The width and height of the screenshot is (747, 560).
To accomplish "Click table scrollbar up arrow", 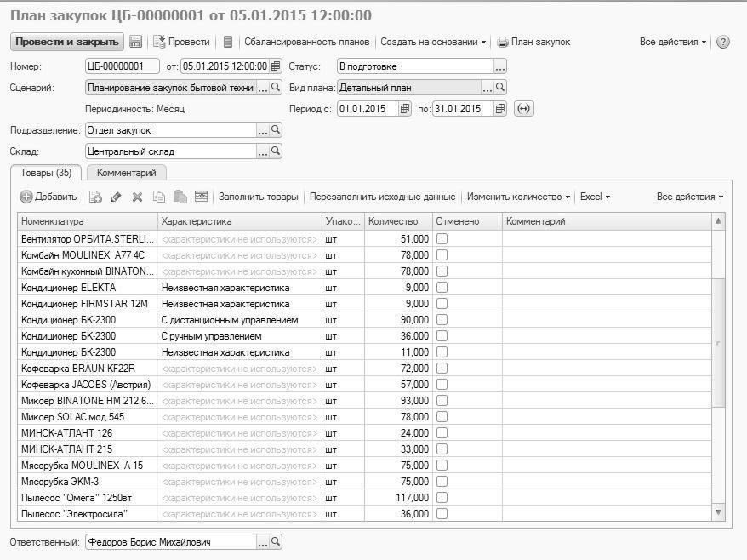I will (718, 220).
